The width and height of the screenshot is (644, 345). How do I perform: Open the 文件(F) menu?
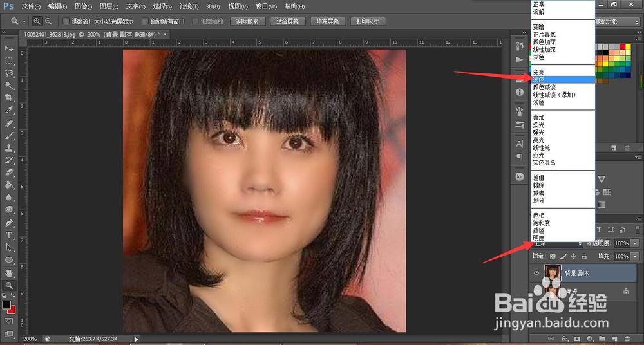coord(31,6)
